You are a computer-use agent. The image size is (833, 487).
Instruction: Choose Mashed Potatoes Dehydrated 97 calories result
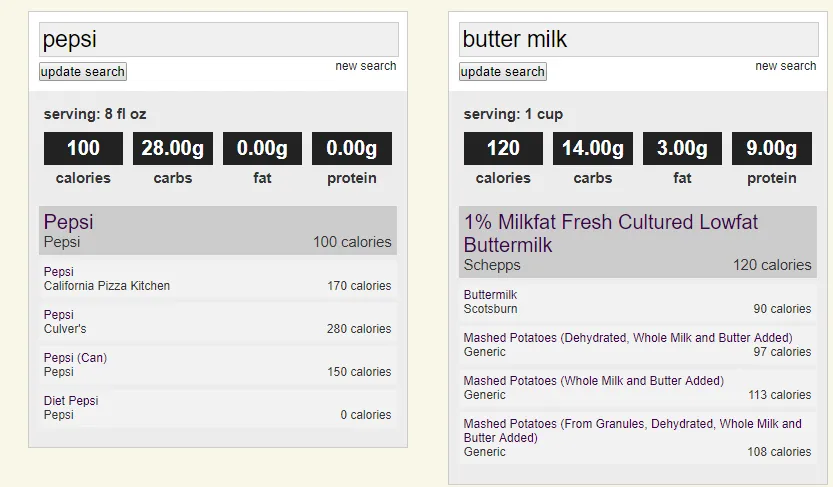coord(638,345)
